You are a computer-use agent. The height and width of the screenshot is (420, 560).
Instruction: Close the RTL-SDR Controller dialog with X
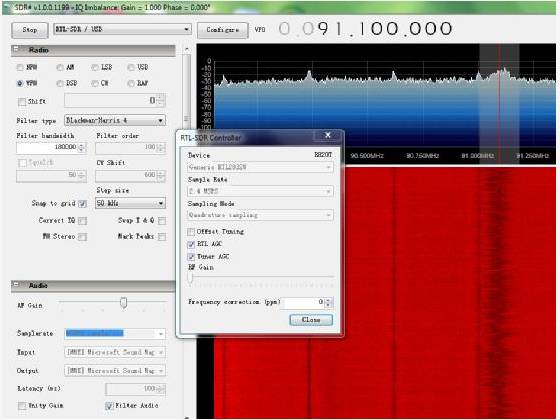click(327, 135)
